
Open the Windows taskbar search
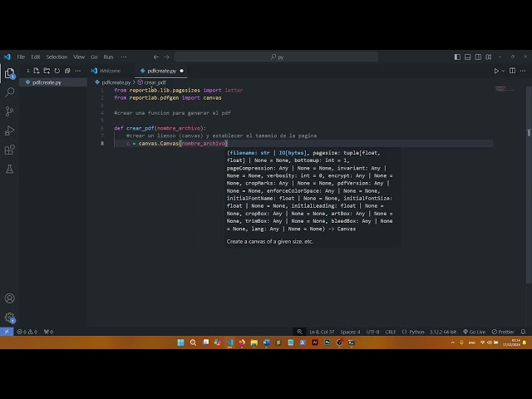click(x=193, y=342)
